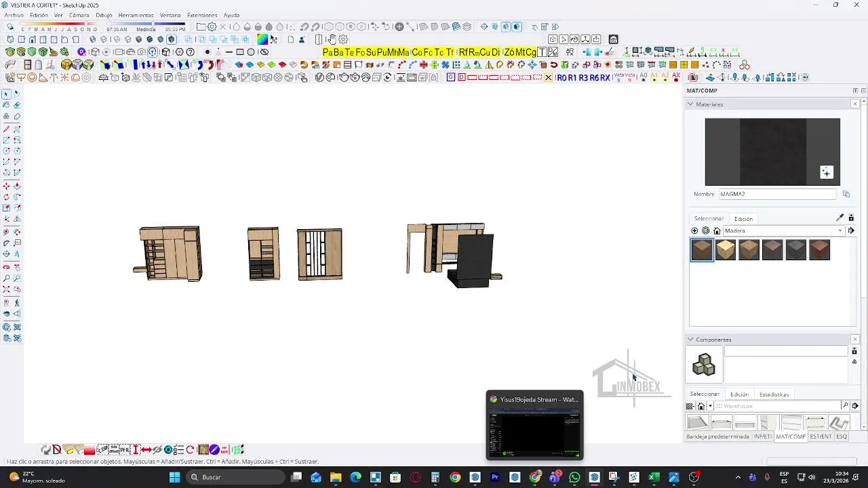Click the help question mark toolbar icon
The image size is (868, 488).
click(x=191, y=52)
